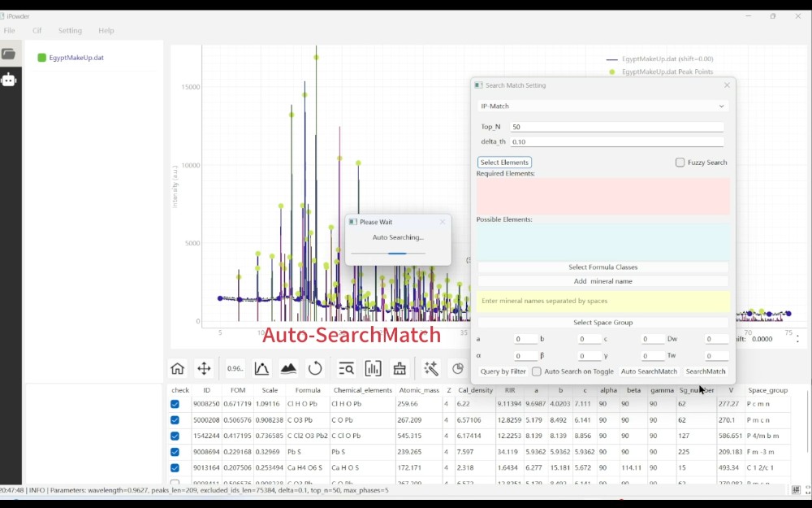
Task: Click Select Formula Classes button
Action: click(603, 267)
